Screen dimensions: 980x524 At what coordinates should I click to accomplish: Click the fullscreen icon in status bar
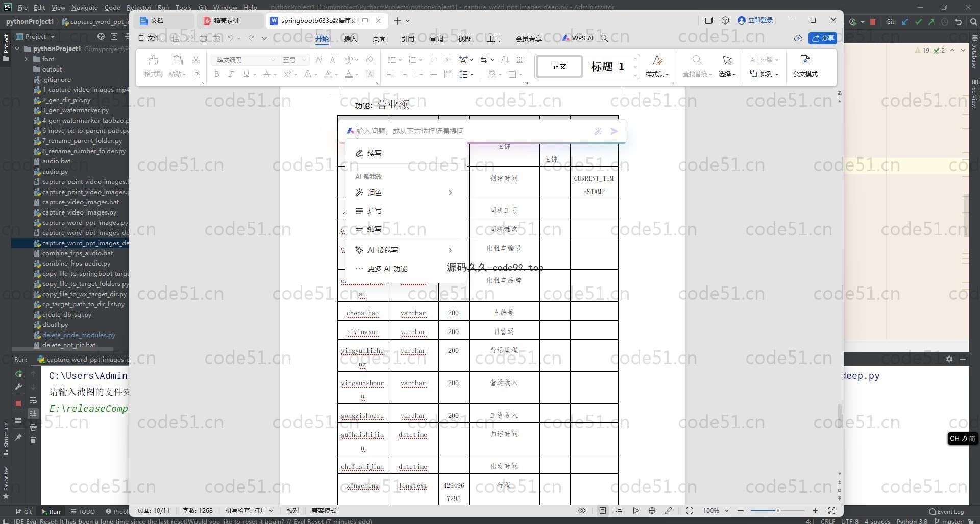831,511
